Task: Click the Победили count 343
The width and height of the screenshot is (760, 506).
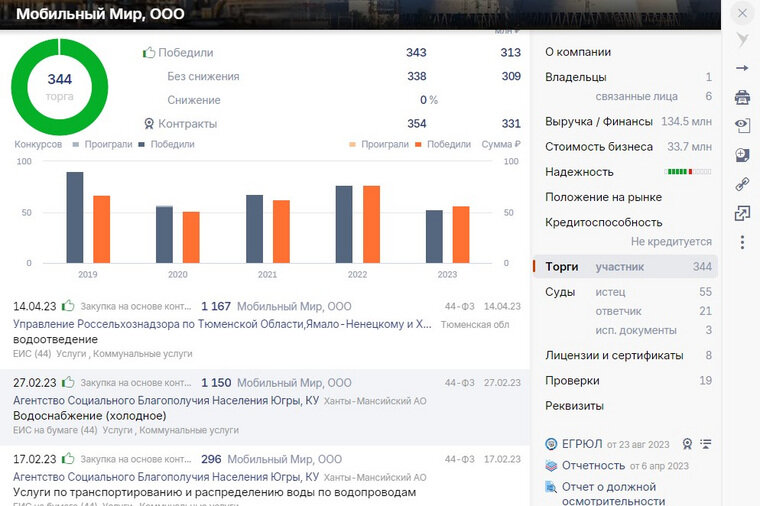Action: click(x=416, y=52)
